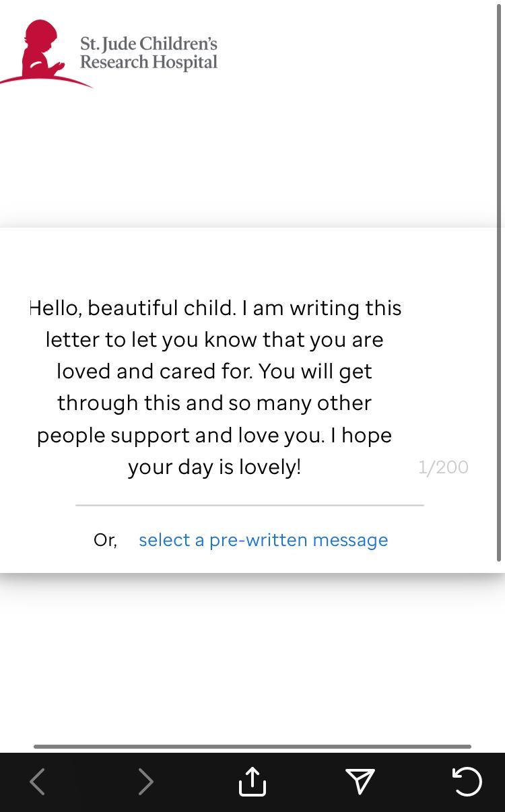The width and height of the screenshot is (505, 812).
Task: Tap the browser forward arrow
Action: click(145, 782)
